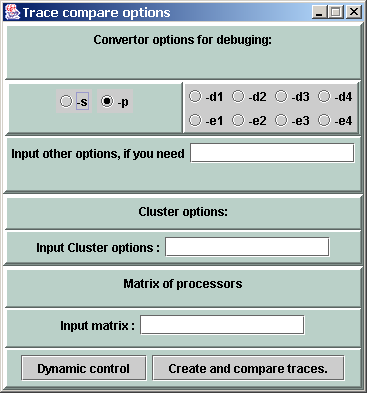Click the Input Cluster options field
The height and width of the screenshot is (393, 367).
pos(247,247)
